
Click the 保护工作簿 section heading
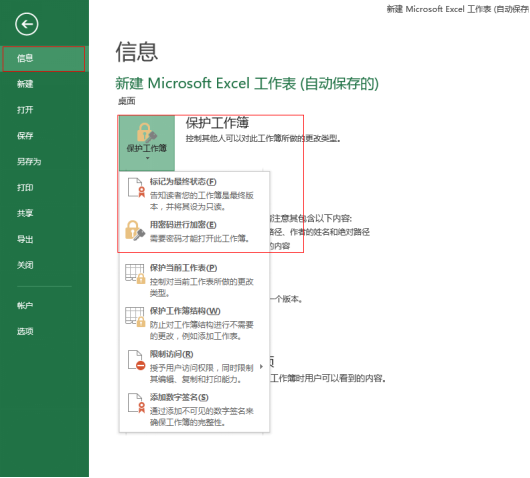click(x=217, y=123)
